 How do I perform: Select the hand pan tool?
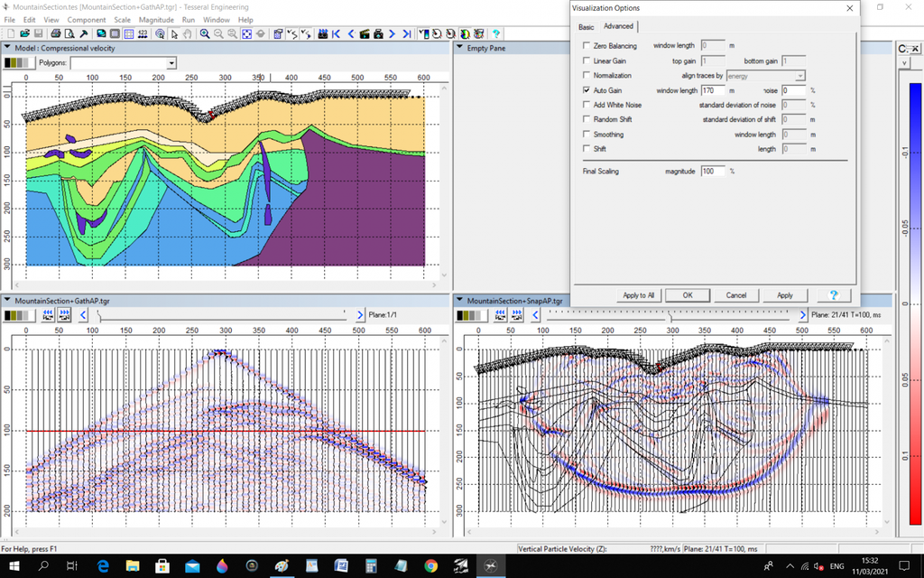187,33
